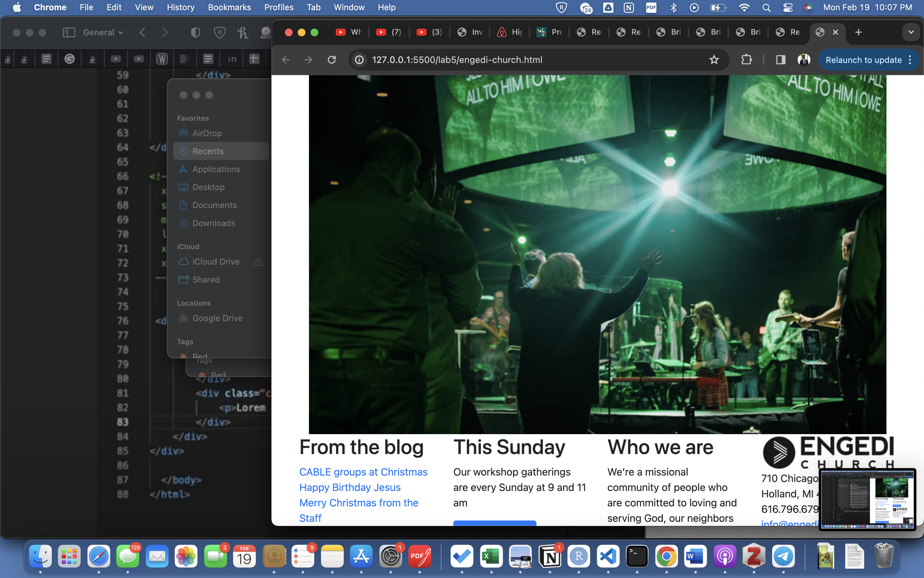Click Relaunch to update button
The image size is (924, 578).
(x=863, y=60)
